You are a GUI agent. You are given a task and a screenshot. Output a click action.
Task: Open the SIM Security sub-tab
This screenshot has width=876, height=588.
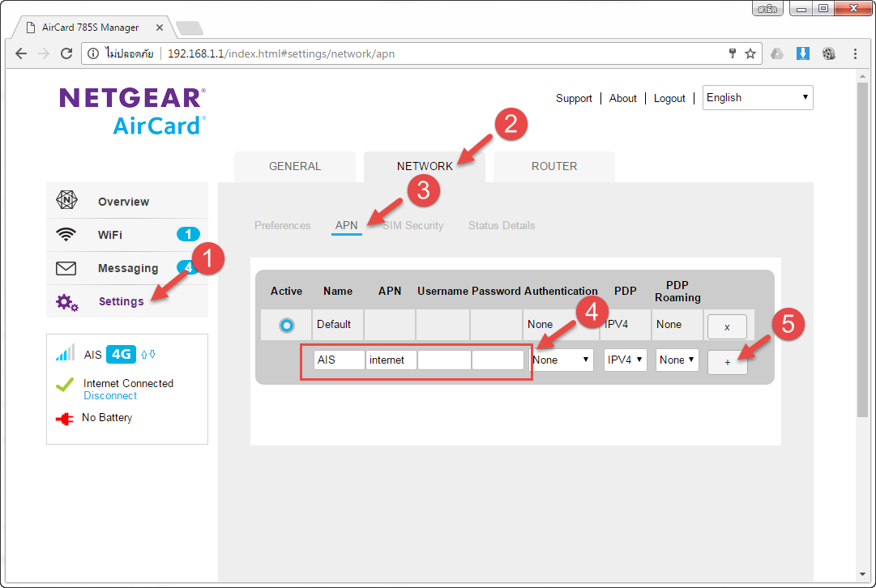[412, 226]
